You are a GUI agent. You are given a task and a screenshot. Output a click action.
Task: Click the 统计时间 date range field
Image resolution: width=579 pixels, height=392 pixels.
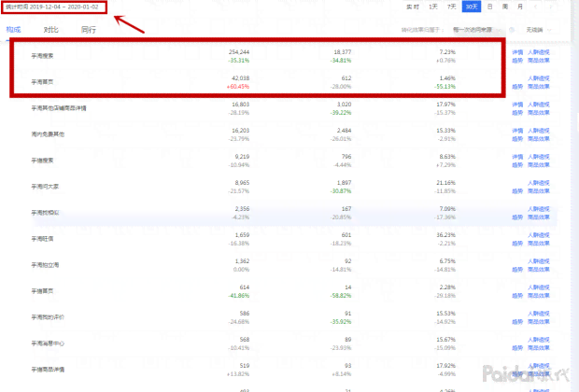click(x=54, y=7)
